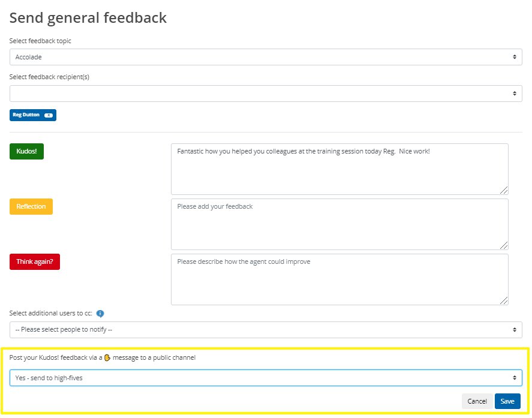This screenshot has height=418, width=532.
Task: Click the arrow icon of Accolade topic selector
Action: pos(515,57)
